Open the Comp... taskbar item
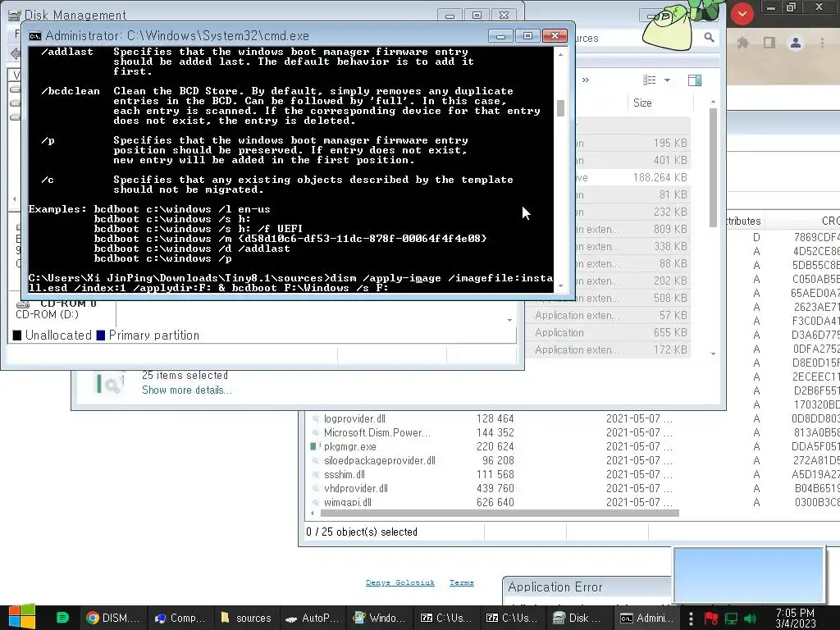Viewport: 840px width, 630px height. pyautogui.click(x=180, y=618)
